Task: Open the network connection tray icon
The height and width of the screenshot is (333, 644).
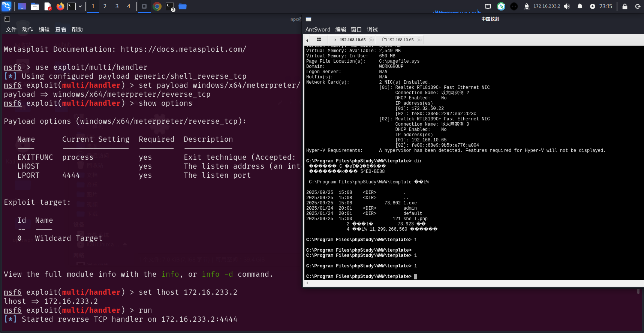Action: [527, 6]
